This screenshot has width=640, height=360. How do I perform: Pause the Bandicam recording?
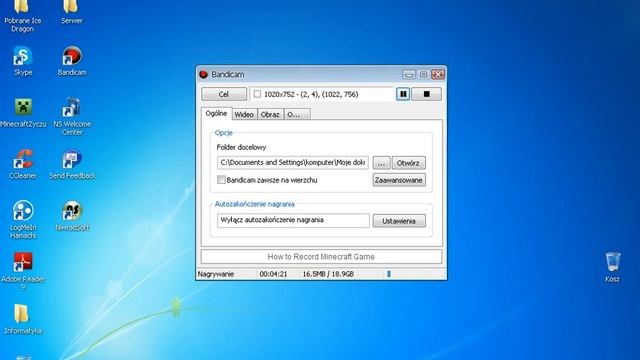coord(403,94)
